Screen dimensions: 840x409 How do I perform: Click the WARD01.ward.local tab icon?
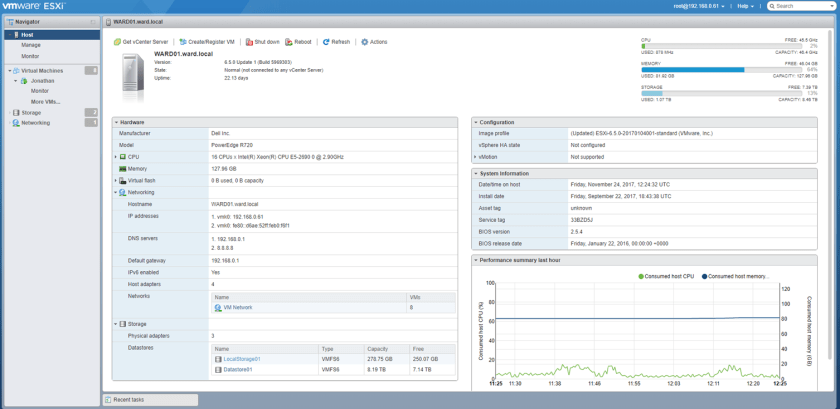tap(109, 22)
